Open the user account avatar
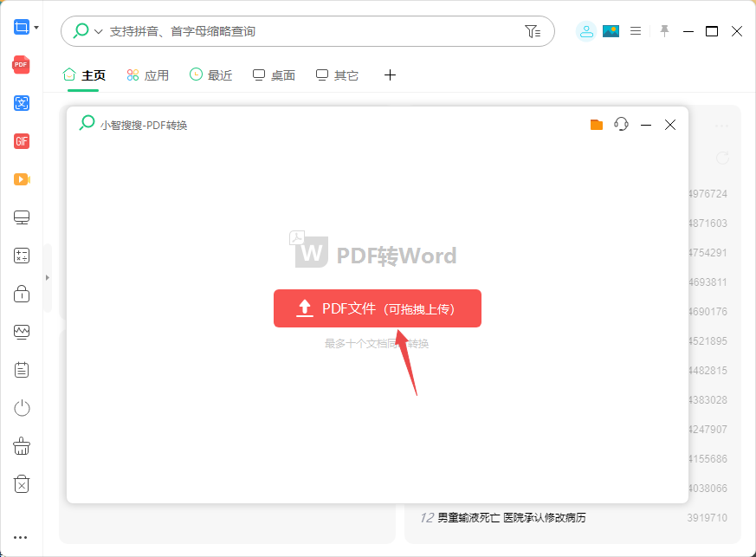This screenshot has height=557, width=756. pyautogui.click(x=586, y=32)
